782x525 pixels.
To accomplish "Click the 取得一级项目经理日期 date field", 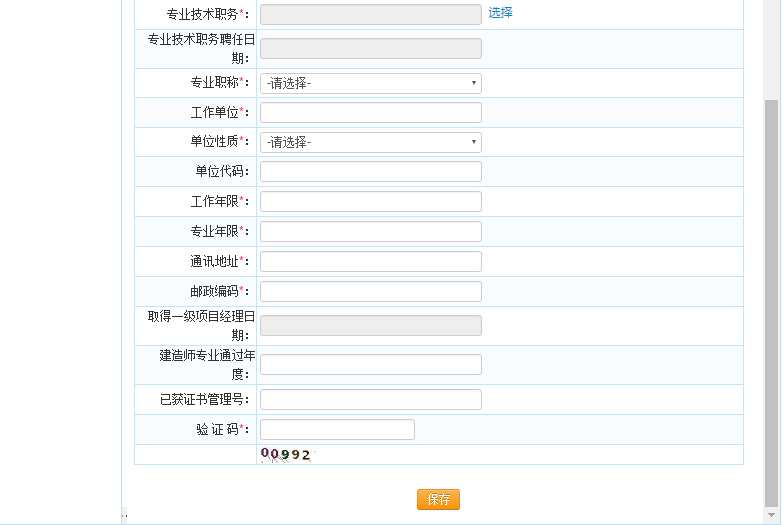I will coord(370,326).
